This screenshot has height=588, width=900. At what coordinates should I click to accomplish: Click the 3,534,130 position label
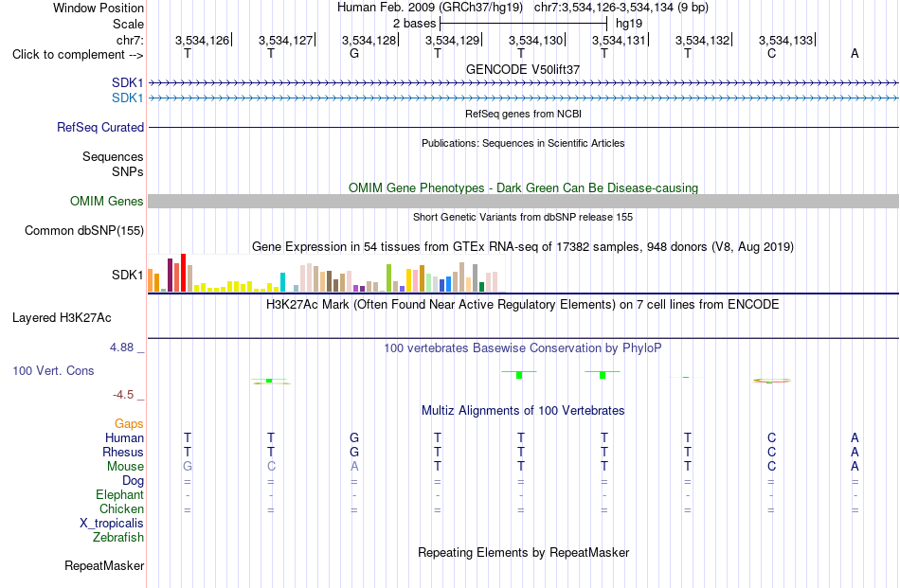pyautogui.click(x=535, y=40)
